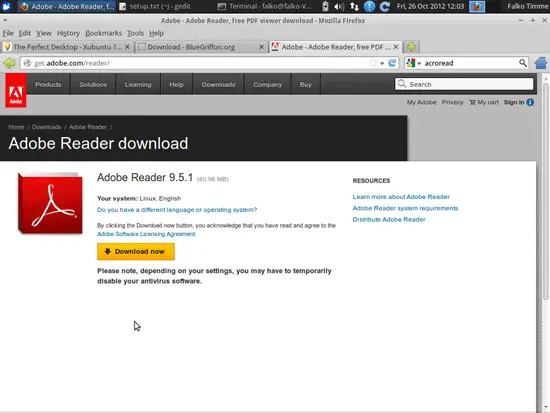Open a new tab with the plus icon
Image resolution: width=550 pixels, height=413 pixels.
(x=412, y=47)
